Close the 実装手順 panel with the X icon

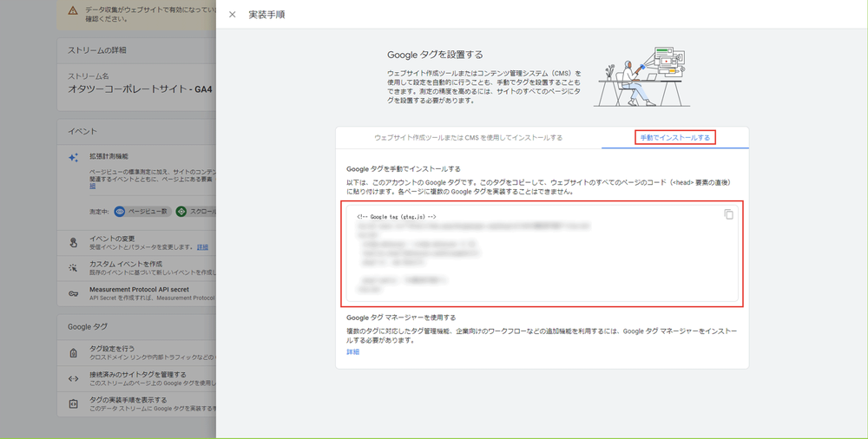233,15
